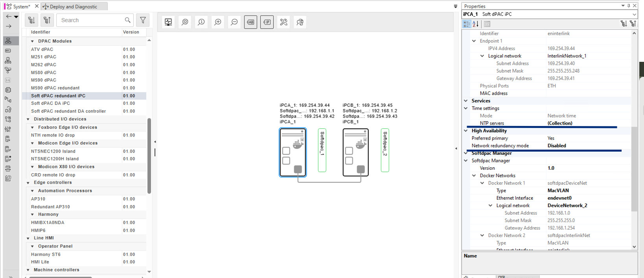Collapse the Endpoint 1 property node
This screenshot has height=278, width=644.
point(474,41)
